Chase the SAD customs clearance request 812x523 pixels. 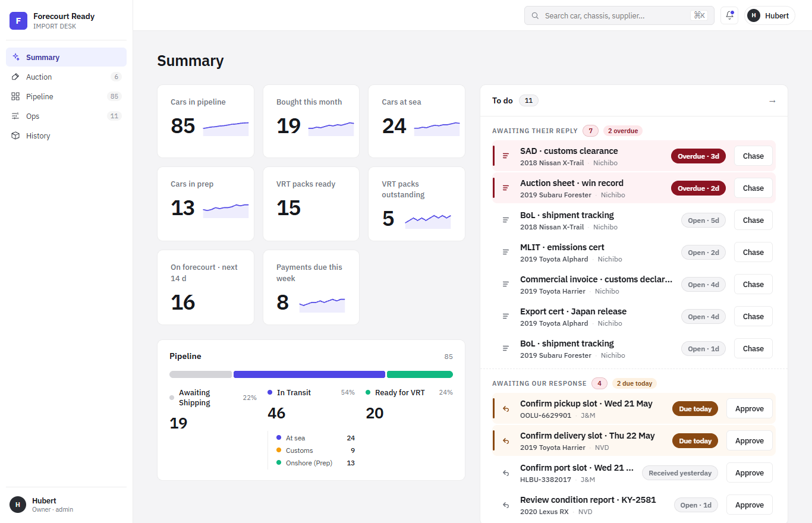pos(753,156)
